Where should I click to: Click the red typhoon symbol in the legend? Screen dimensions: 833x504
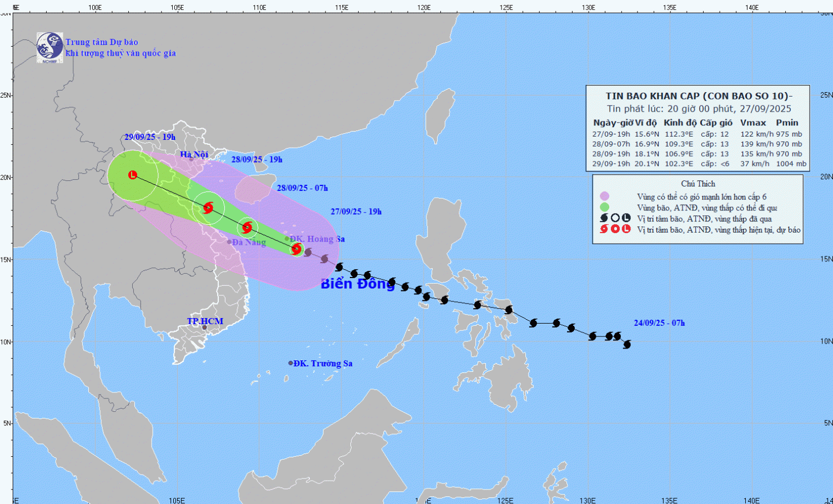[604, 229]
